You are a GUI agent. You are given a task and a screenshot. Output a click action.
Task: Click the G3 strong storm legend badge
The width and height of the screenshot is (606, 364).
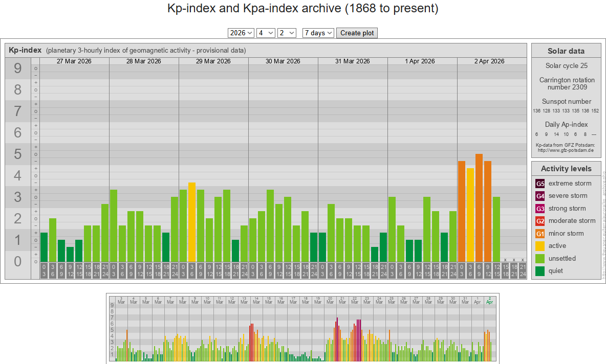point(540,209)
